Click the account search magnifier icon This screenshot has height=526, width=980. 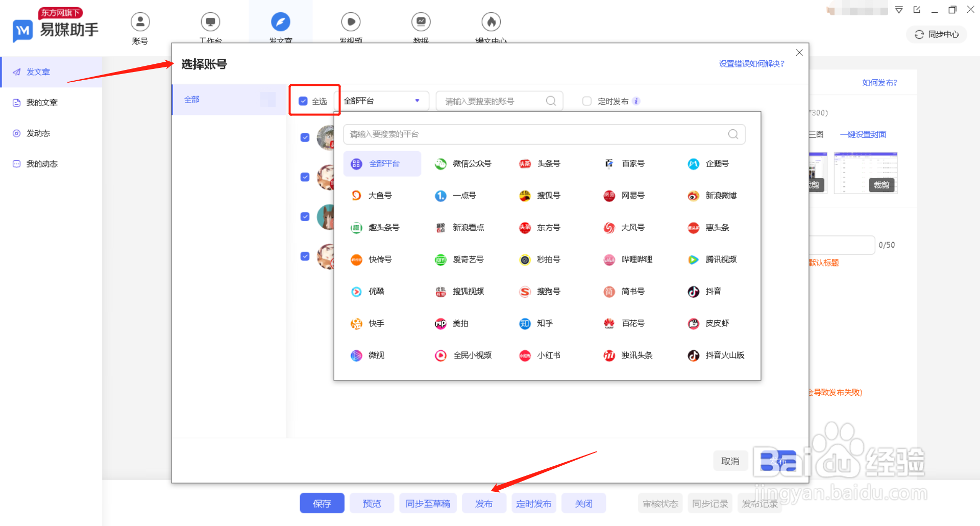coord(551,101)
